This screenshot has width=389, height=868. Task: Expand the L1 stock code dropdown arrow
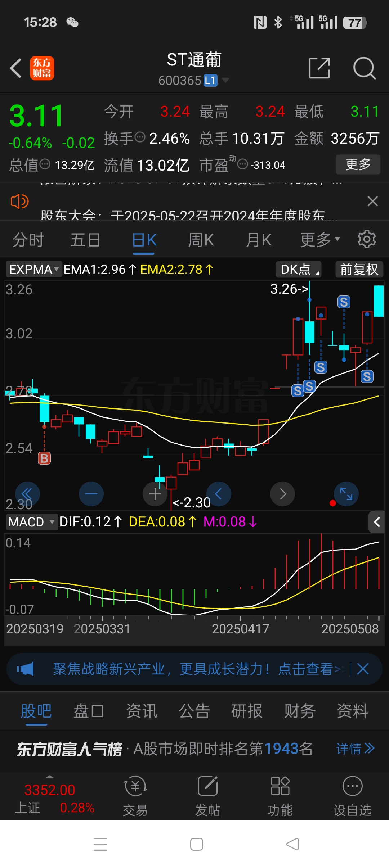click(225, 80)
